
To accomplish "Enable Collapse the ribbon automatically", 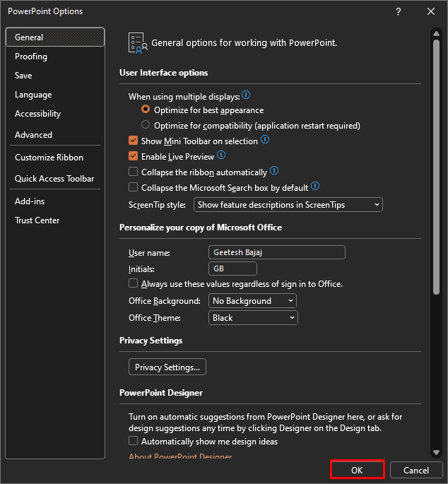I will point(133,172).
